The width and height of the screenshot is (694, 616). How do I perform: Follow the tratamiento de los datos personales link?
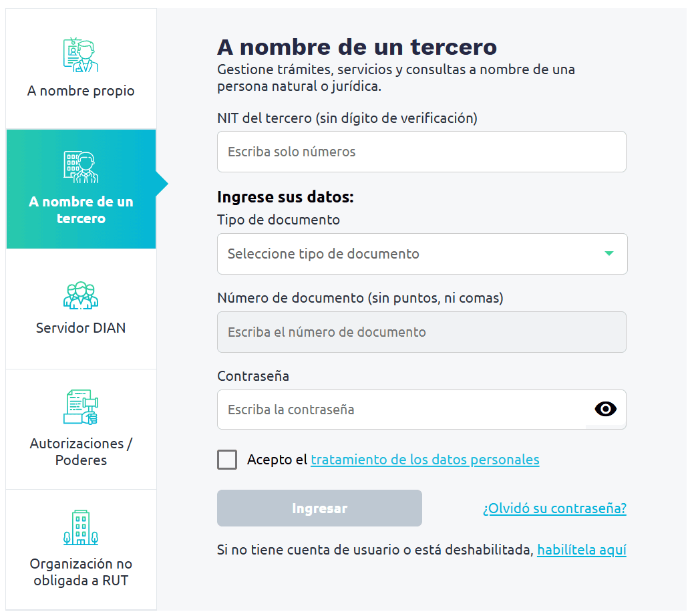coord(425,460)
